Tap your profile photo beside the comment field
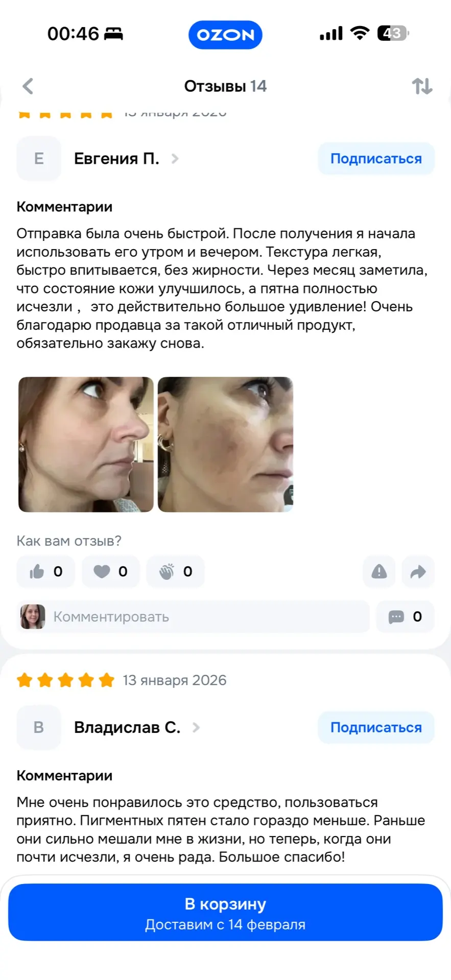 pos(33,617)
